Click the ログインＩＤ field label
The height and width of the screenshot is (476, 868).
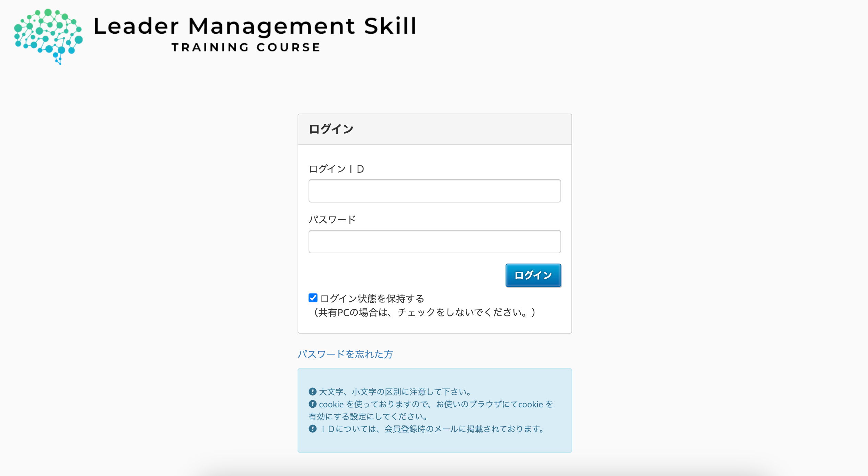click(x=336, y=169)
